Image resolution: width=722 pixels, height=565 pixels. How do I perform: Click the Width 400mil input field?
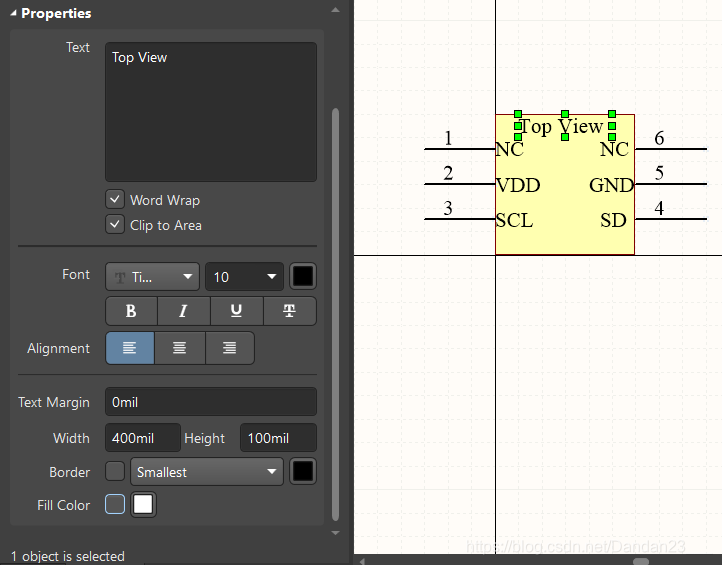point(142,438)
